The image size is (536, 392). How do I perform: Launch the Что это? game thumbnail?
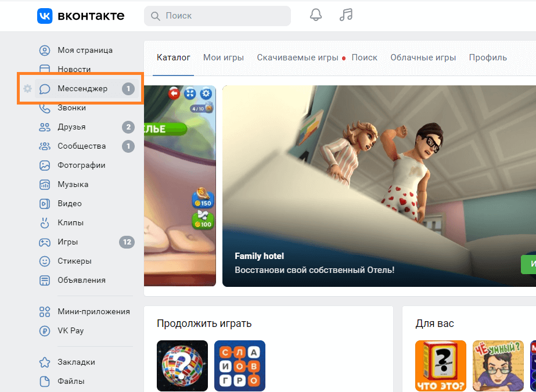[x=441, y=365]
